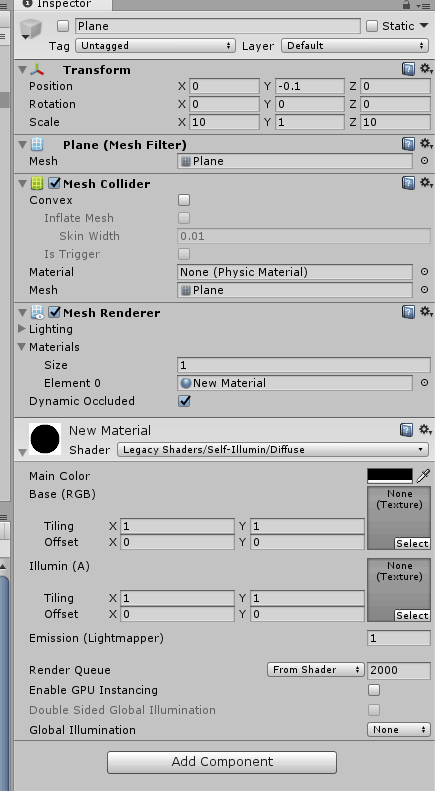Image resolution: width=435 pixels, height=791 pixels.
Task: Open the Shader dropdown
Action: (273, 449)
